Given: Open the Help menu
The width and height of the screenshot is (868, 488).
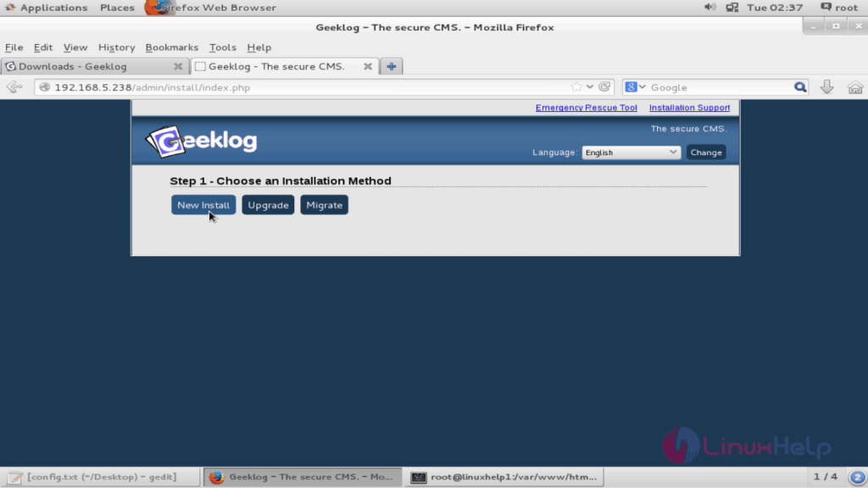Looking at the screenshot, I should point(259,47).
